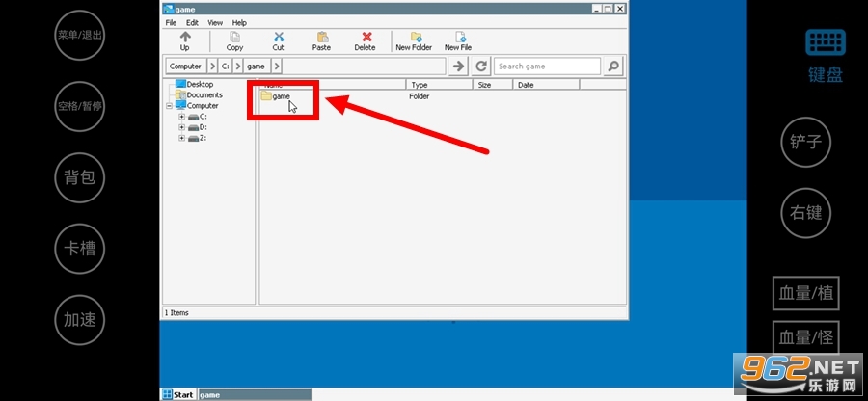The image size is (868, 401).
Task: Click the red Delete icon
Action: pos(366,37)
